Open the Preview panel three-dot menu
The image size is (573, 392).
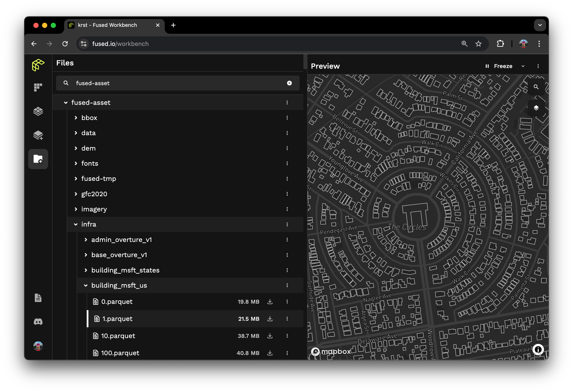coord(538,66)
